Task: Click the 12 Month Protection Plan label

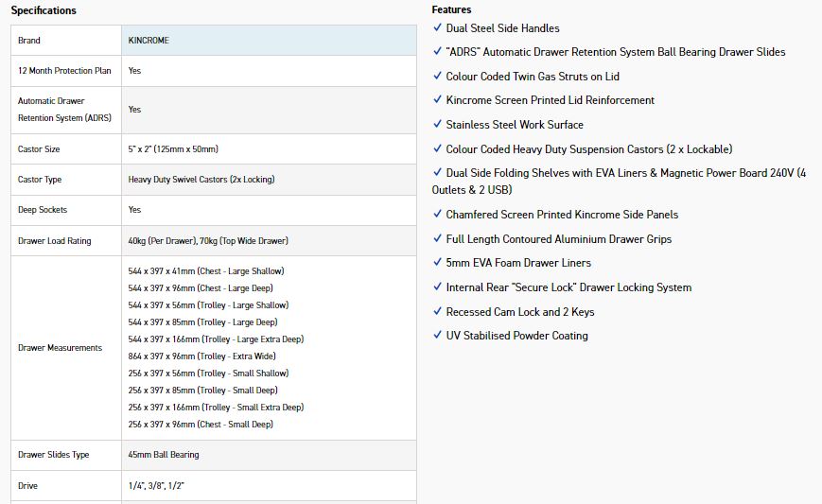Action: [64, 71]
